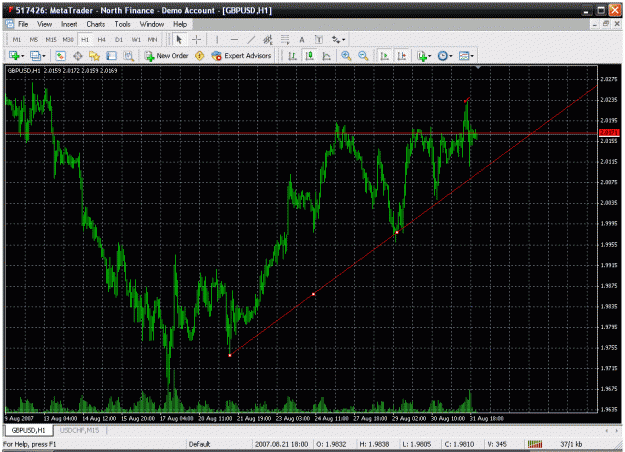This screenshot has height=452, width=625.
Task: Pick the equidistant channel tool
Action: pos(268,39)
